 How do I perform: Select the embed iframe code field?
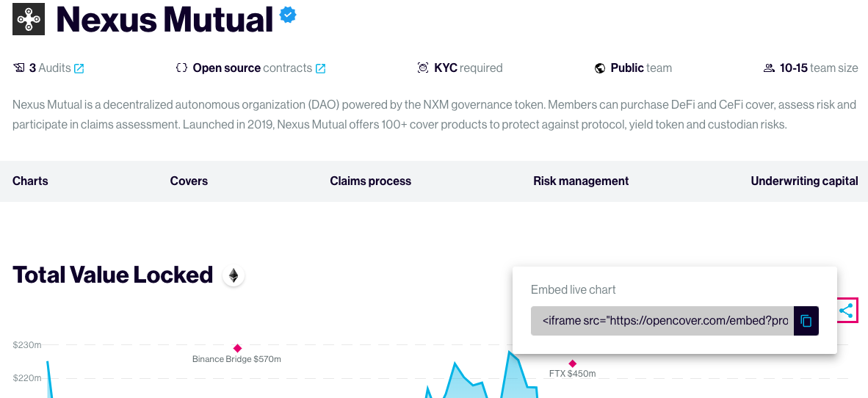coord(662,321)
